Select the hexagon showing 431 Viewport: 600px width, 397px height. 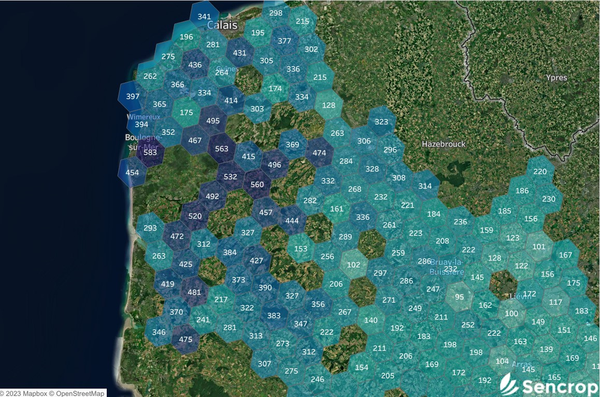click(x=240, y=53)
